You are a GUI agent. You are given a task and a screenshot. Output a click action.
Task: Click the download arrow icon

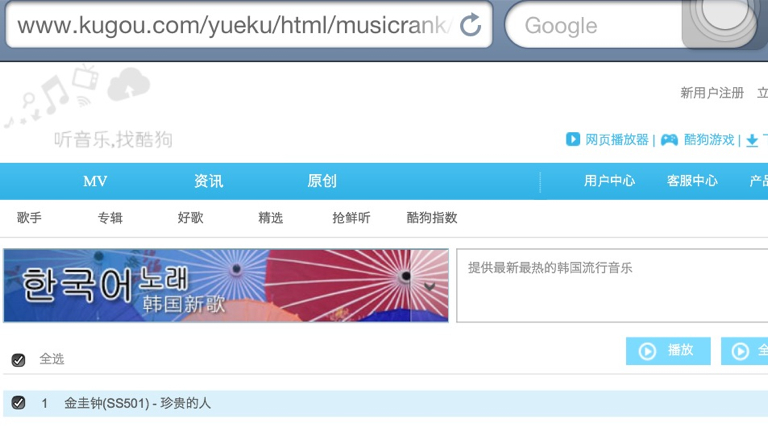tap(752, 141)
